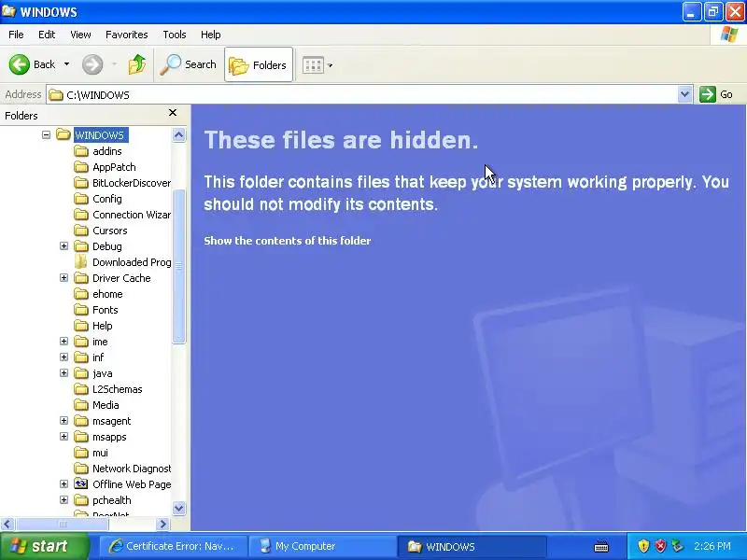Select the Fonts folder icon
747x560 pixels.
point(81,310)
